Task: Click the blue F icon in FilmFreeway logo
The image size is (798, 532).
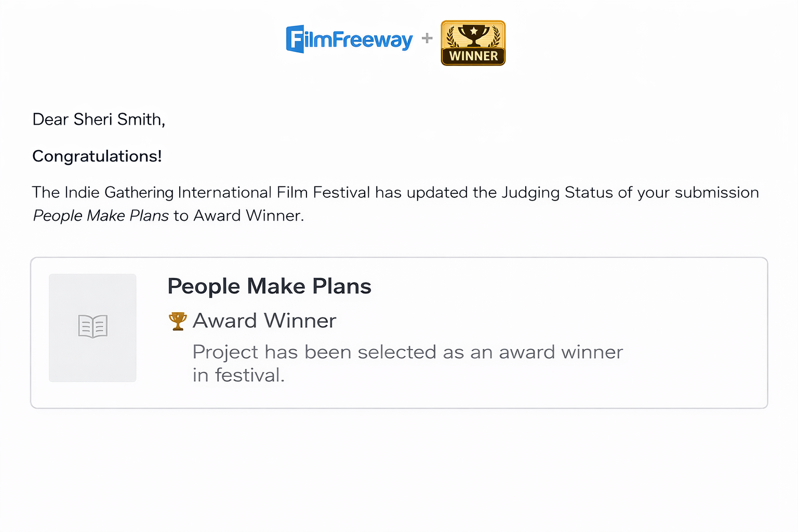Action: [x=295, y=39]
